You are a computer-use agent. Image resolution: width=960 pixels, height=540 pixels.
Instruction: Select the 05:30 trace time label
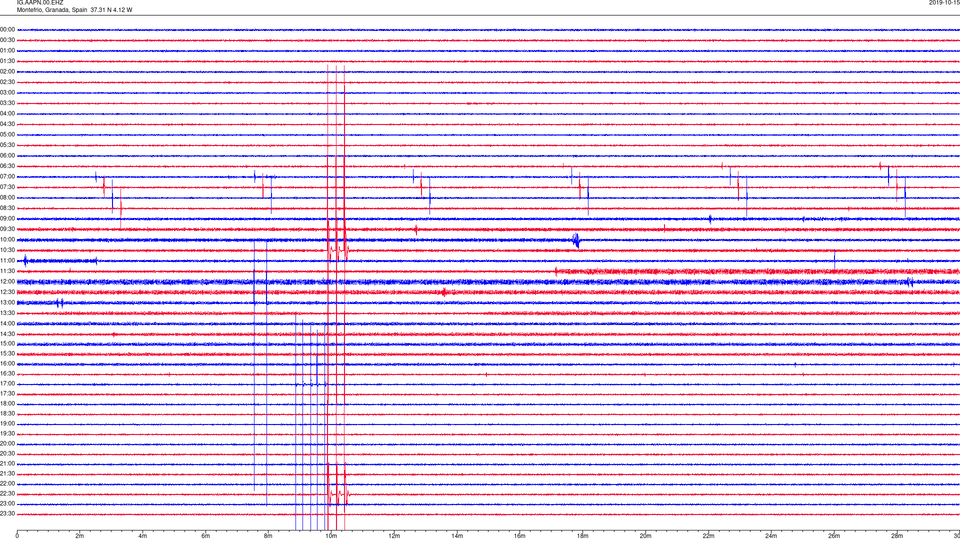8,145
